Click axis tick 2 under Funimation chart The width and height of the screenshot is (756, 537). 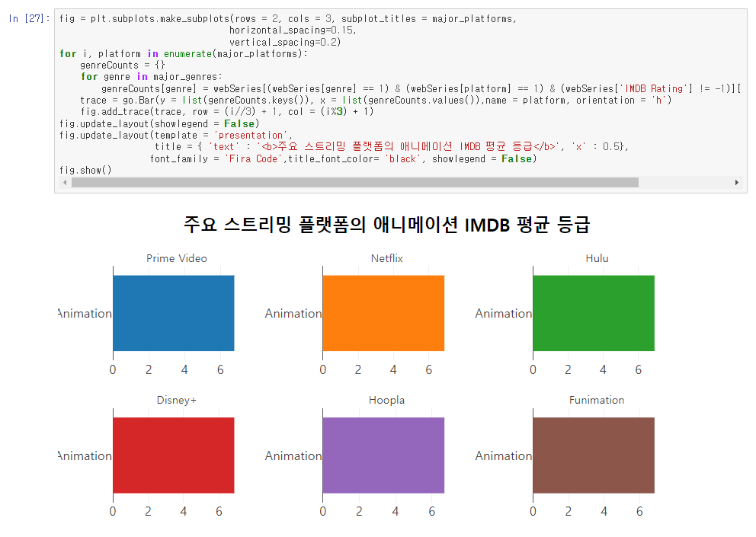click(569, 511)
